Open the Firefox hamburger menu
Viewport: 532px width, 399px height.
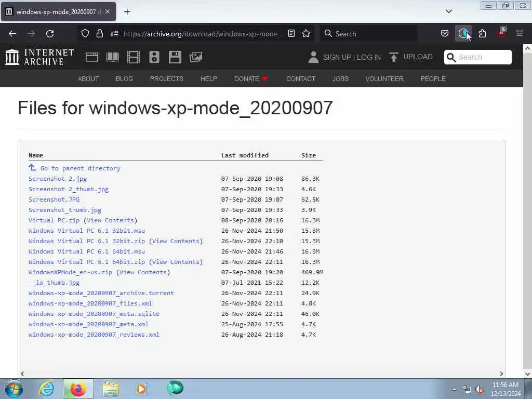click(520, 33)
